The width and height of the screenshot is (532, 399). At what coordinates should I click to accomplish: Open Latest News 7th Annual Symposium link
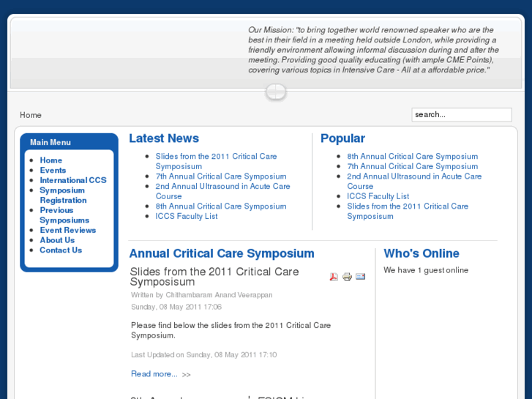(x=221, y=176)
